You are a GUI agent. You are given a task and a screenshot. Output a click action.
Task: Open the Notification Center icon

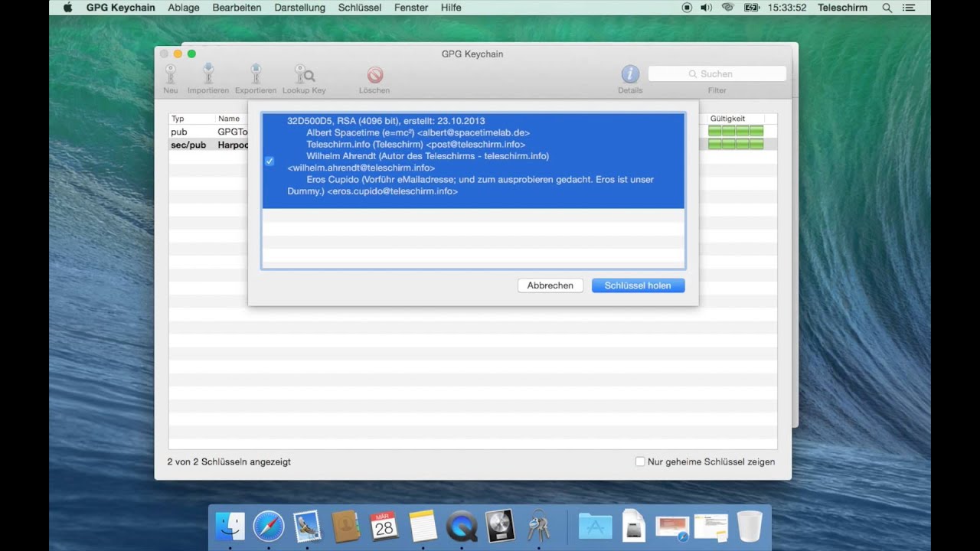click(x=909, y=8)
